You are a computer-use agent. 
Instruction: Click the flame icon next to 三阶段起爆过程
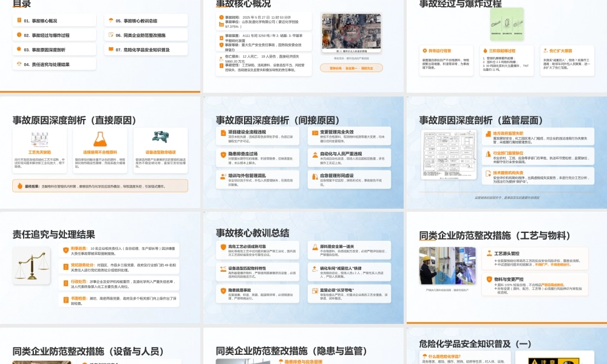tap(485, 51)
